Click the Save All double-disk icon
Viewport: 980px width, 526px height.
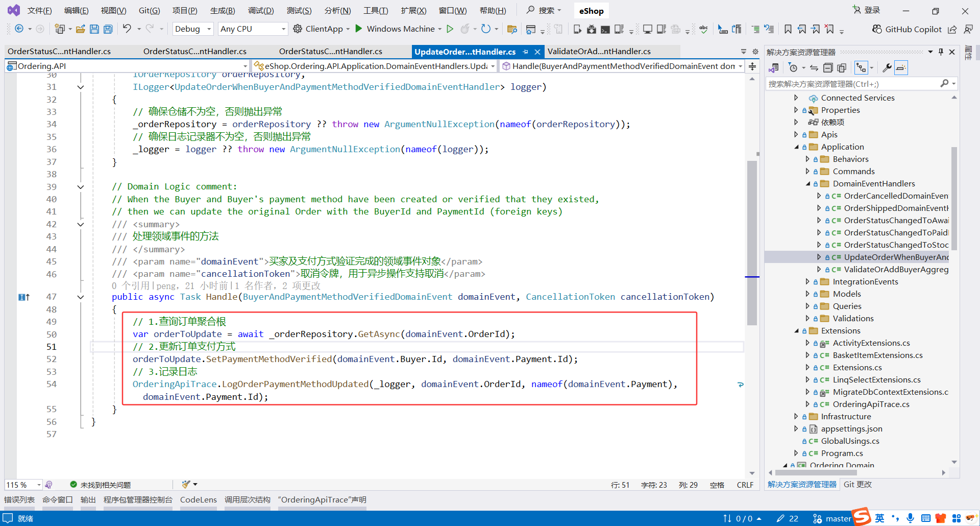(x=108, y=29)
